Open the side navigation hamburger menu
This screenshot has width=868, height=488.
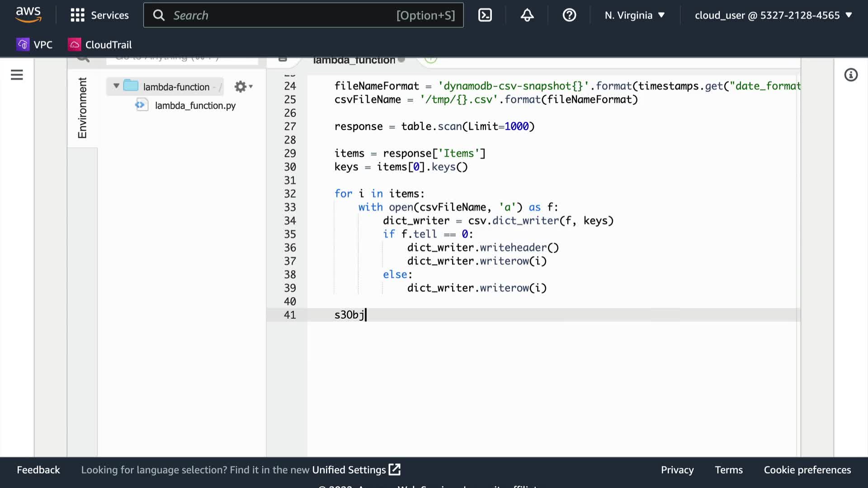(x=17, y=75)
